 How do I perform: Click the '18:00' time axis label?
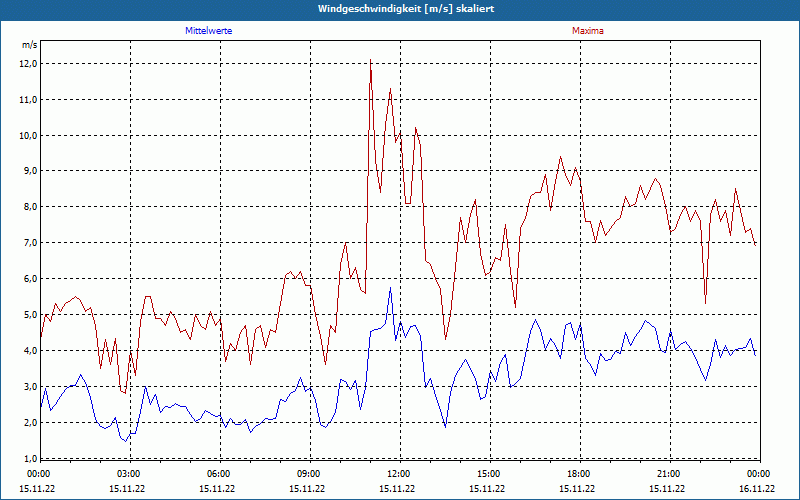coord(580,473)
